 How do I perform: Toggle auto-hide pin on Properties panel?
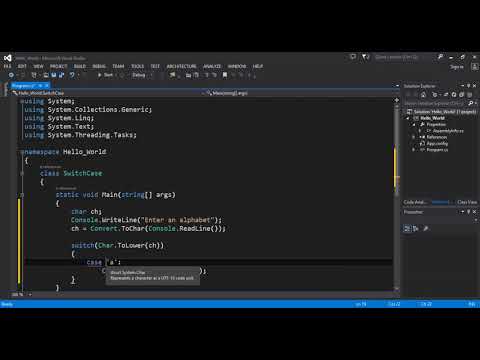pyautogui.click(x=468, y=212)
